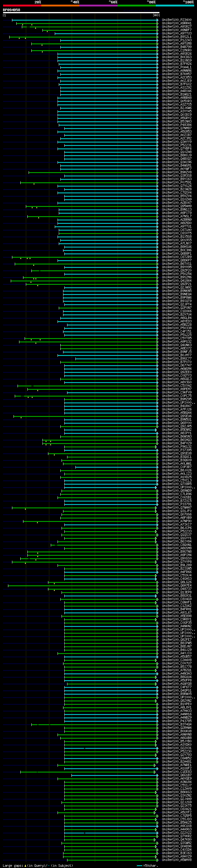Select hit label UniRef100_P37395

[x=176, y=450]
